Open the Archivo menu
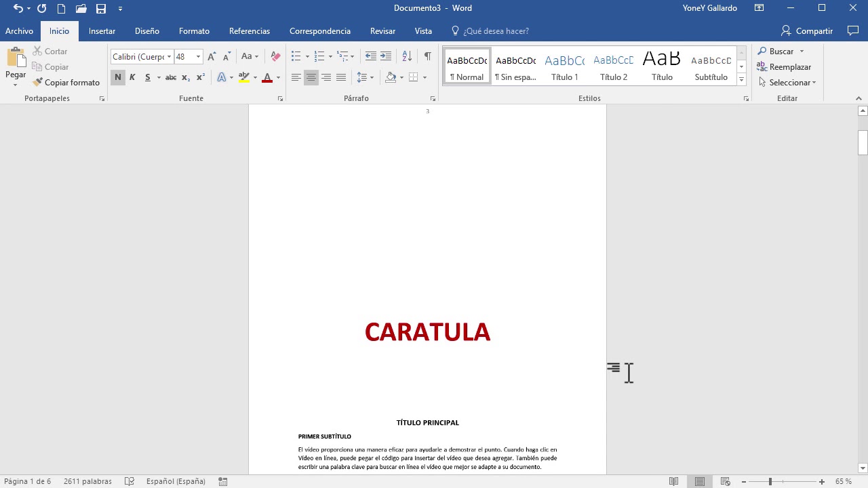 point(19,30)
